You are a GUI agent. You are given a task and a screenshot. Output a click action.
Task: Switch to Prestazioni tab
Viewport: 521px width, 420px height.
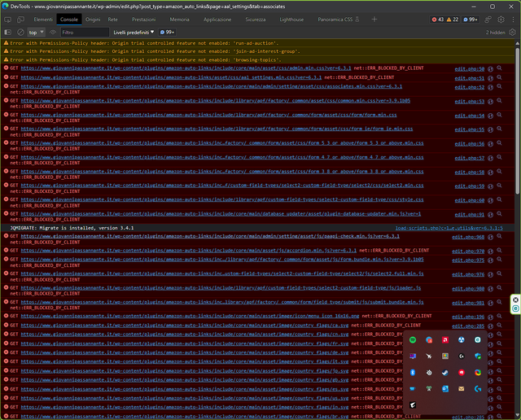[x=143, y=20]
